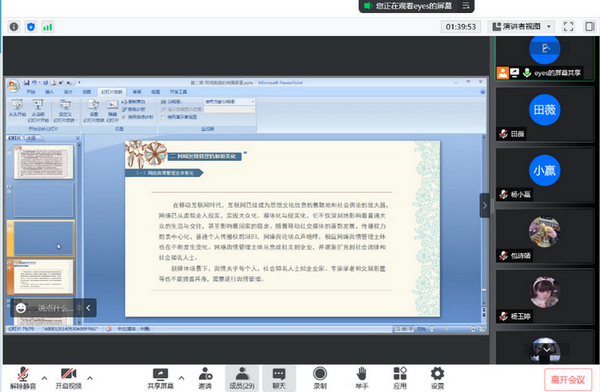Collapse participant strip with side arrow

[484, 206]
